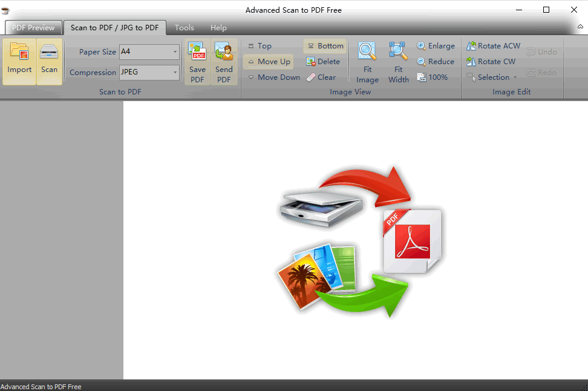This screenshot has height=391, width=588.
Task: Enlarge the image view
Action: pos(436,46)
